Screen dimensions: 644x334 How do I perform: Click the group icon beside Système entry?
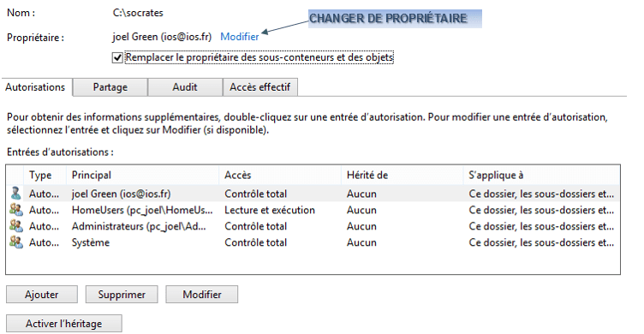(16, 242)
